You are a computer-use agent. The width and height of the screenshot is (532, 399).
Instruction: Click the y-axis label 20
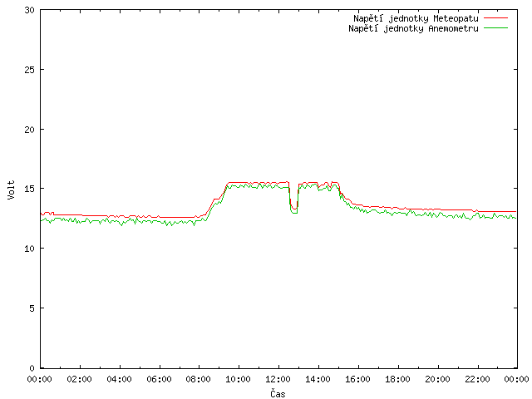30,130
